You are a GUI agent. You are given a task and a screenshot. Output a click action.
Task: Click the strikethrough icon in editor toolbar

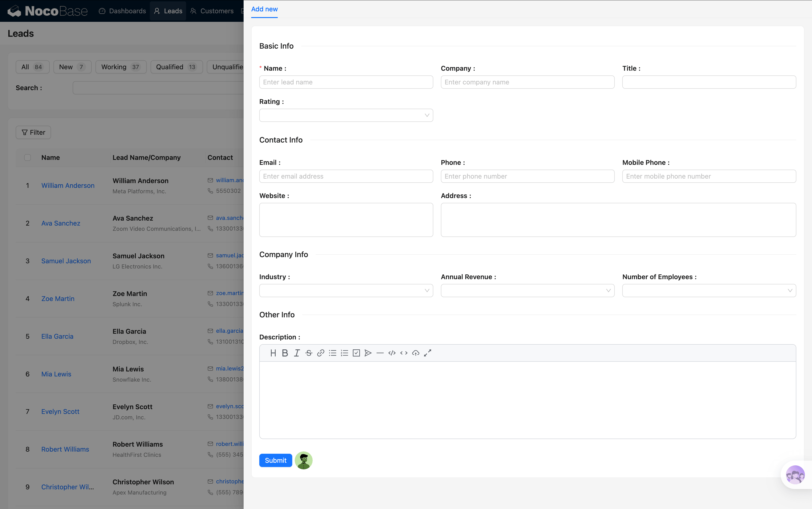coord(309,353)
